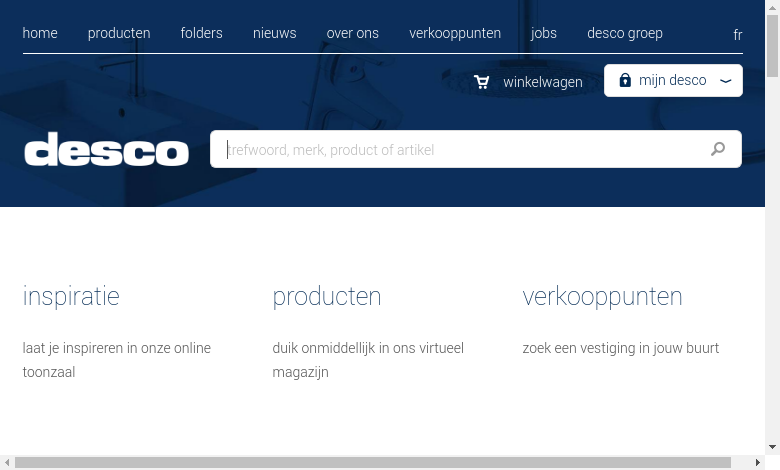This screenshot has height=470, width=780.
Task: Open the producten menu item
Action: tap(119, 33)
